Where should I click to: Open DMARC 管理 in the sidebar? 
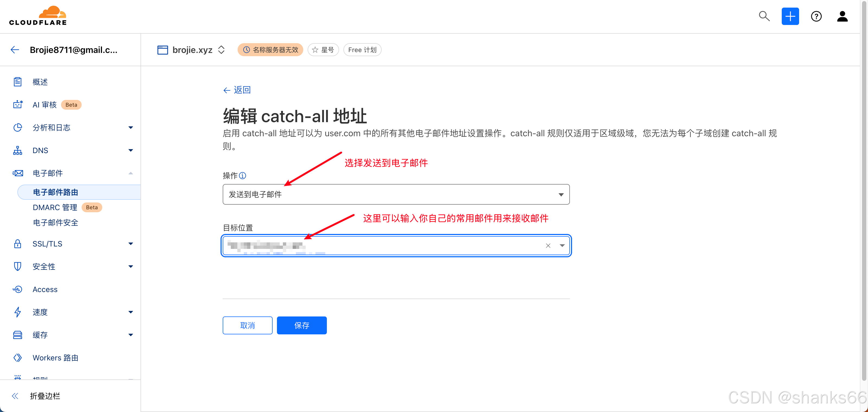(55, 207)
